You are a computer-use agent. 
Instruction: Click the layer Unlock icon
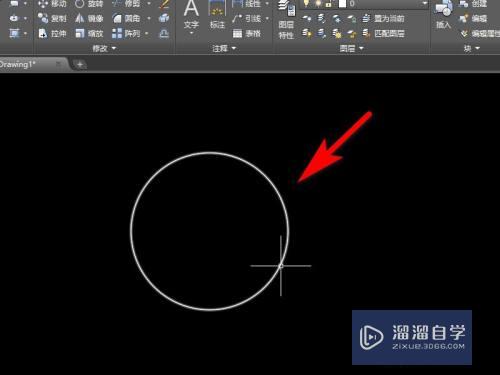352,33
